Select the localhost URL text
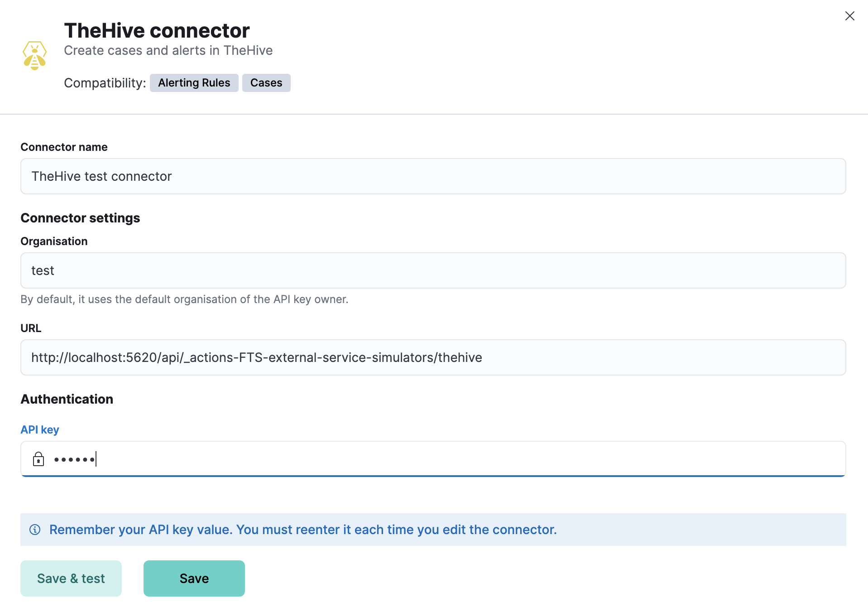 pos(256,357)
